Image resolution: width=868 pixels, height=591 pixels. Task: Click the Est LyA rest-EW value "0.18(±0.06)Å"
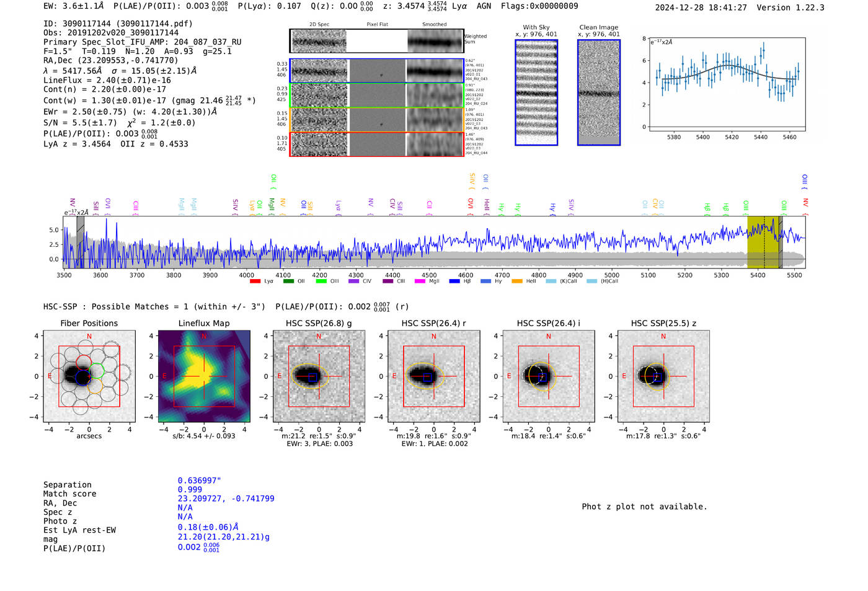pyautogui.click(x=208, y=527)
